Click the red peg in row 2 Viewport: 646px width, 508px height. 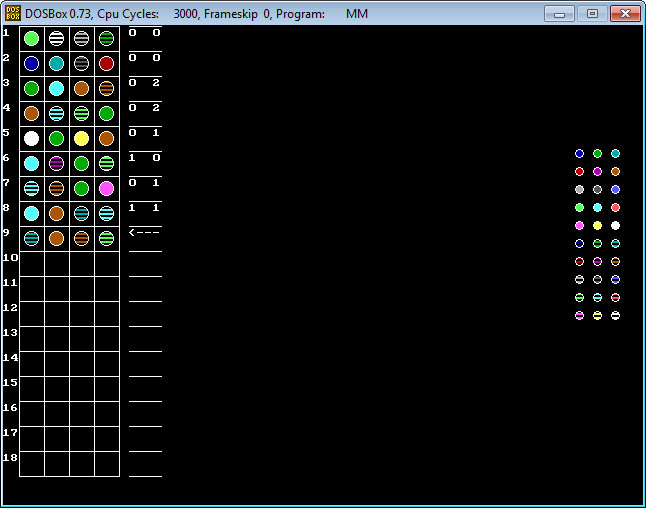pos(107,63)
